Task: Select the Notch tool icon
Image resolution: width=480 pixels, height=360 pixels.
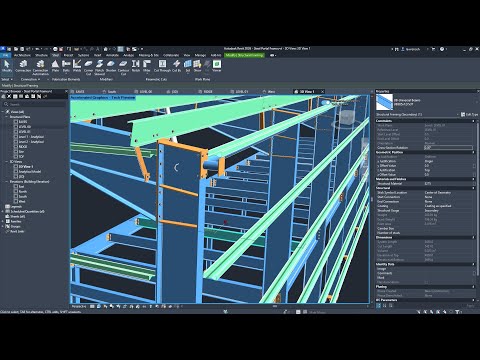Action: [x=136, y=66]
